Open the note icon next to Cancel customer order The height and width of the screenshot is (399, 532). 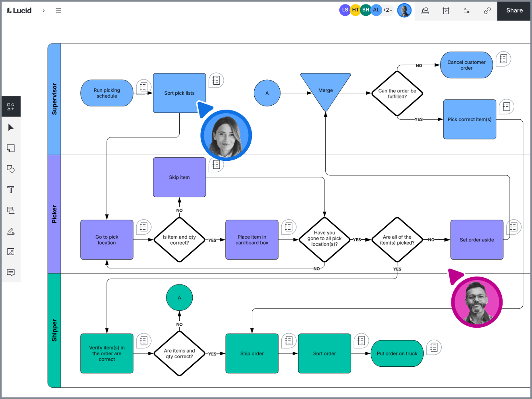click(503, 59)
